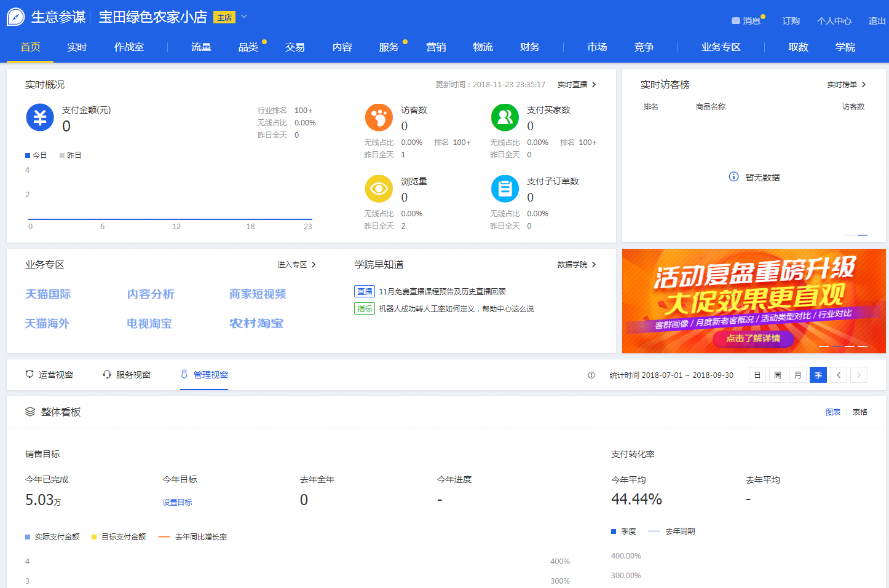Toggle 实际支付金额 legend series
This screenshot has height=588, width=889.
(52, 537)
